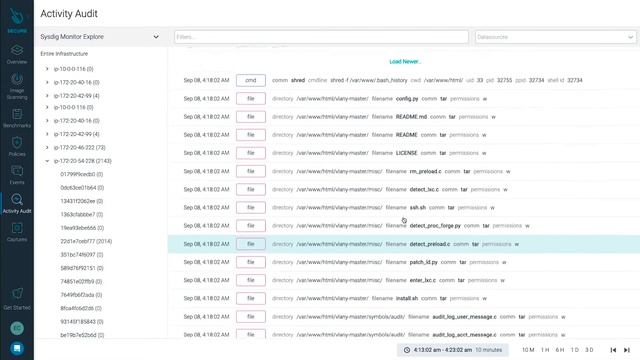Jump to the previous time window

[x=613, y=350]
